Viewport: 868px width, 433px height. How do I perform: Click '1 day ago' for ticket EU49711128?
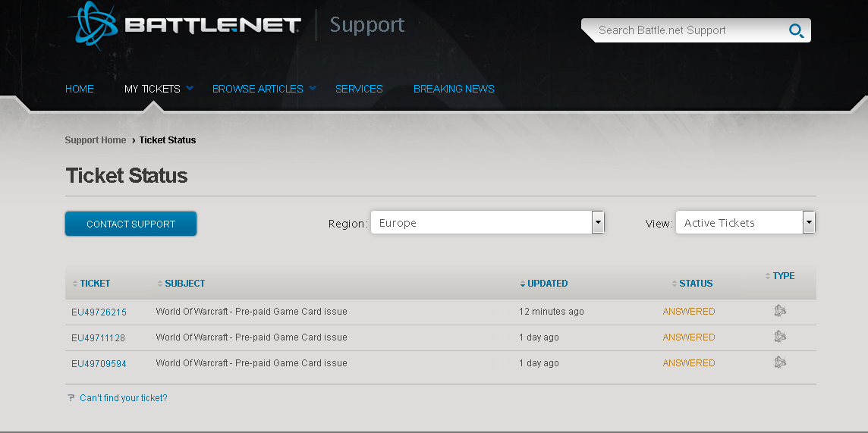pos(539,337)
